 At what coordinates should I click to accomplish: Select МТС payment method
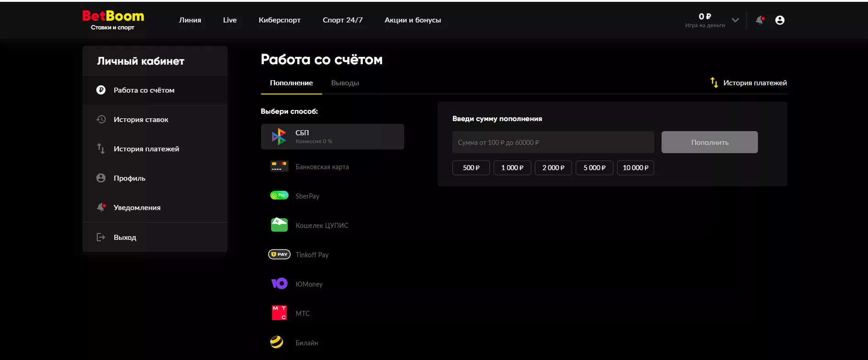[x=333, y=313]
